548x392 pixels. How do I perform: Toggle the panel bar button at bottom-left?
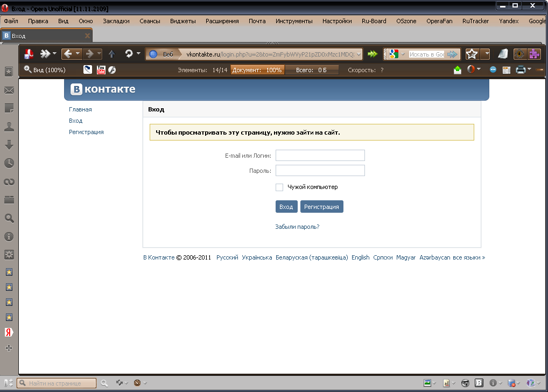[x=9, y=383]
